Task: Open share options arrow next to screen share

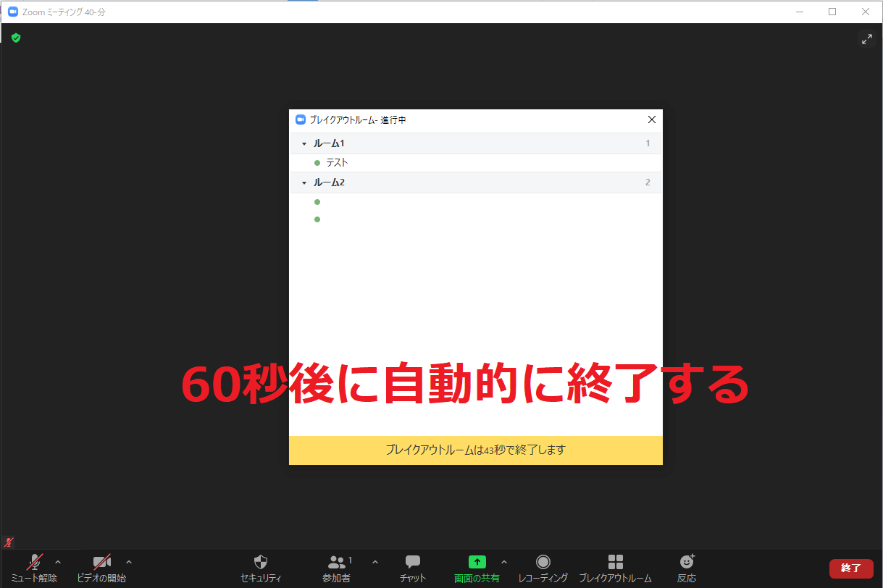Action: [x=504, y=562]
